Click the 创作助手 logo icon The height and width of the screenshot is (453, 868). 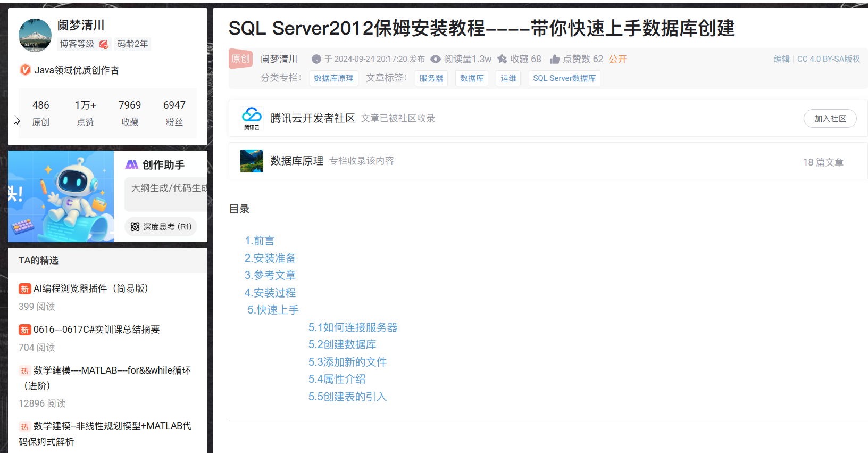point(131,165)
